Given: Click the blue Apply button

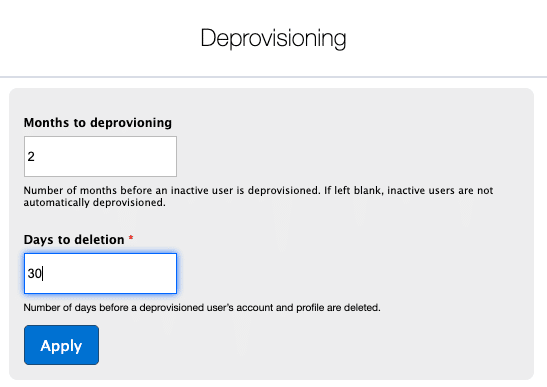Looking at the screenshot, I should [61, 345].
